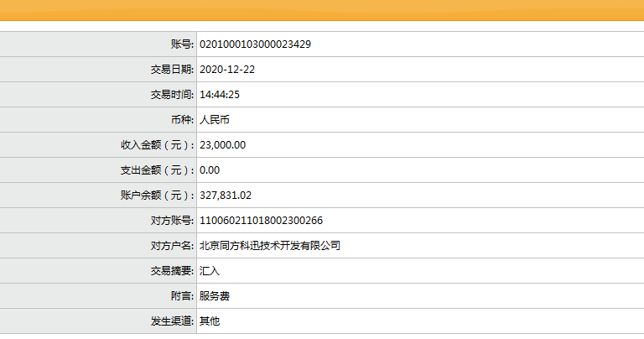
Task: Select the expense amount 0.00
Action: [209, 170]
